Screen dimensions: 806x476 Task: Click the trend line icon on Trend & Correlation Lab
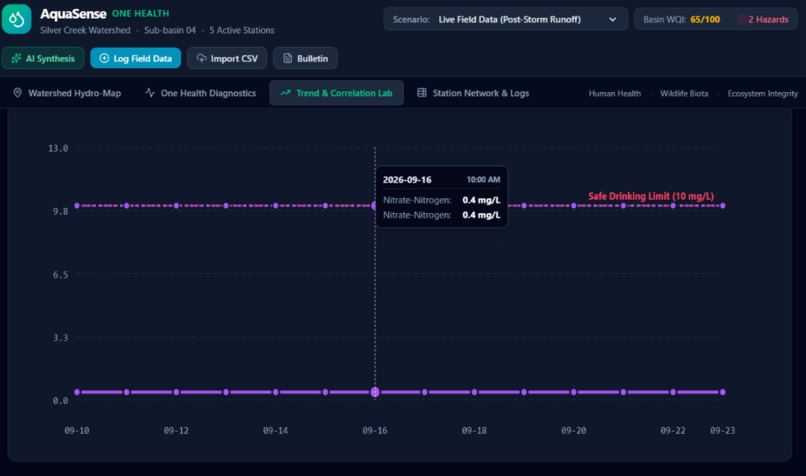(x=285, y=93)
